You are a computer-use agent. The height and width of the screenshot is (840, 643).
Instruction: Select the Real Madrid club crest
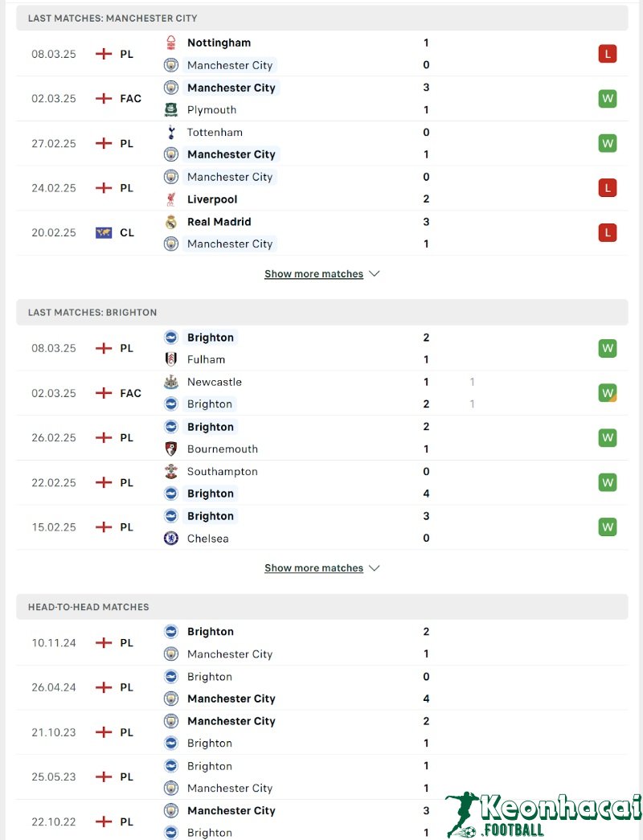click(x=170, y=222)
